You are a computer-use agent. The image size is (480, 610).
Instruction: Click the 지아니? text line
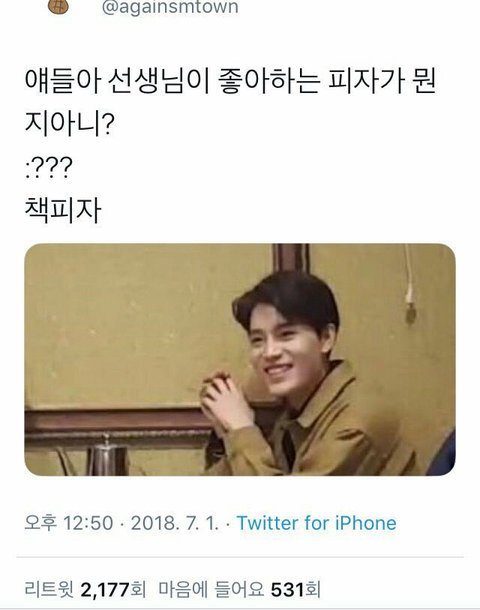tap(69, 123)
